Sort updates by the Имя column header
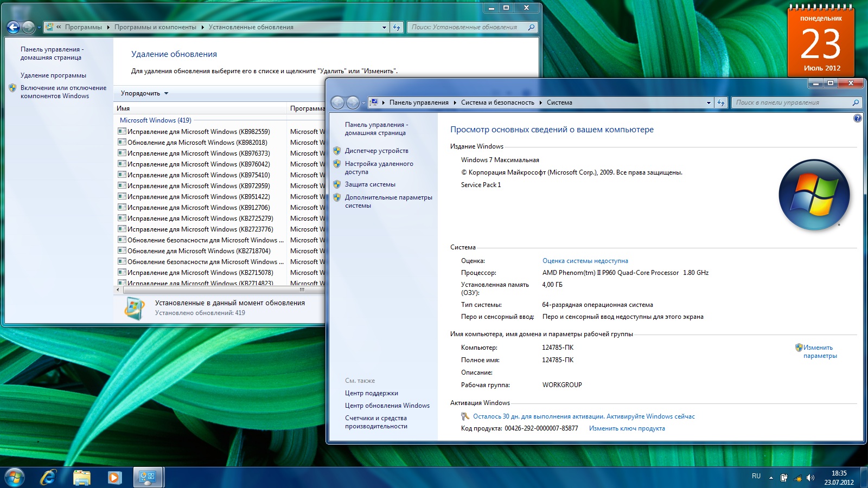 [x=200, y=108]
